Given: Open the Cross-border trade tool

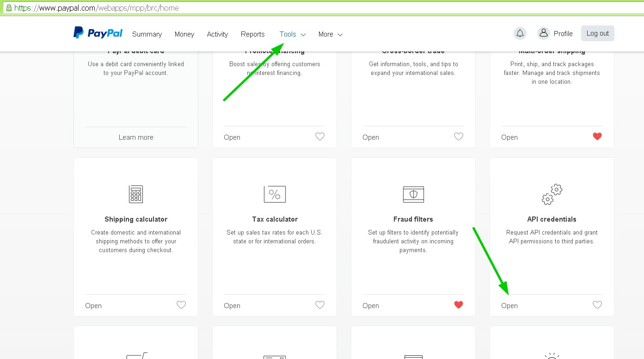Looking at the screenshot, I should click(x=371, y=137).
